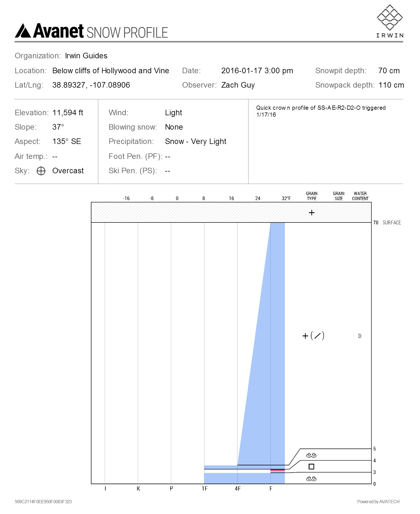Screen dimensions: 420x514
Task: Select the location text 'Below cliffs of Hollywood and Vine'
Action: 111,71
